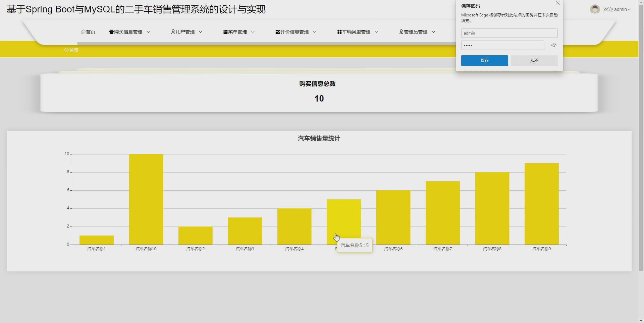Click the user icon of 用户管理
Screen dimensions: 644x323
(173, 32)
